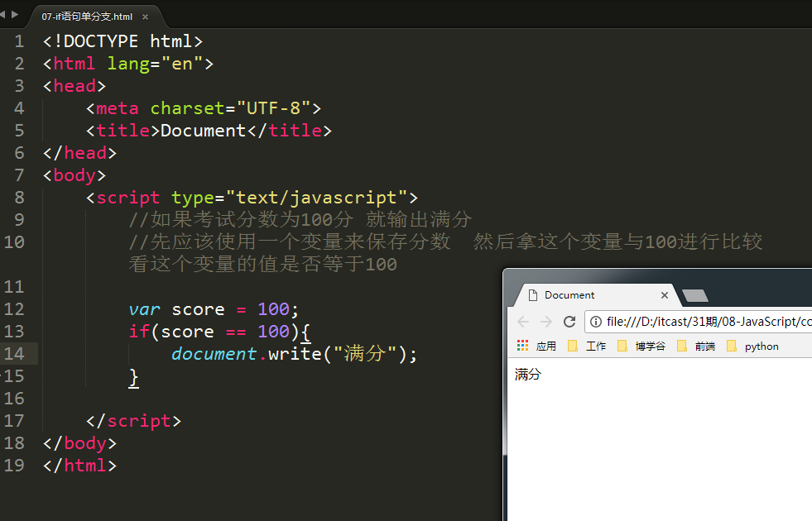
Task: Go to next tab with right arrow
Action: [x=15, y=15]
